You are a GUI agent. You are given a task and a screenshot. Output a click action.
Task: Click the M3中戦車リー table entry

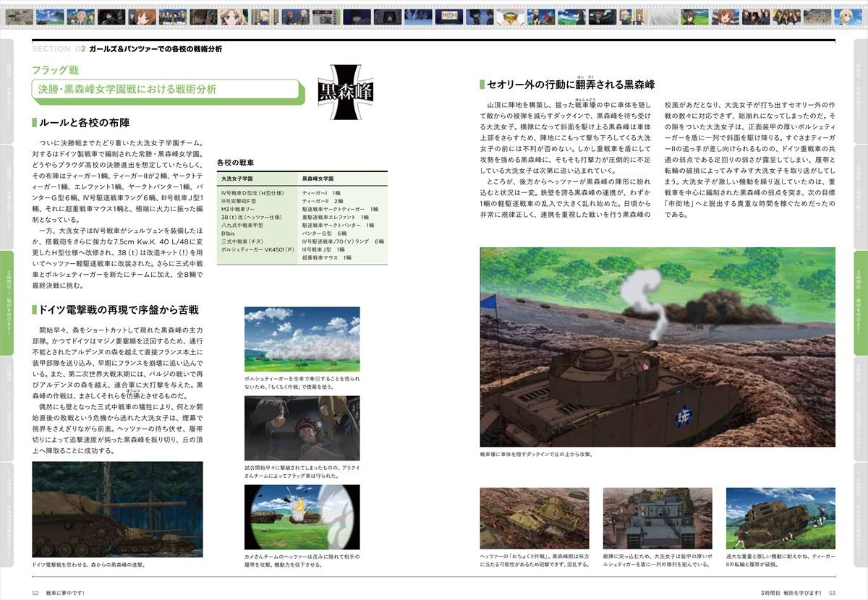coord(239,209)
